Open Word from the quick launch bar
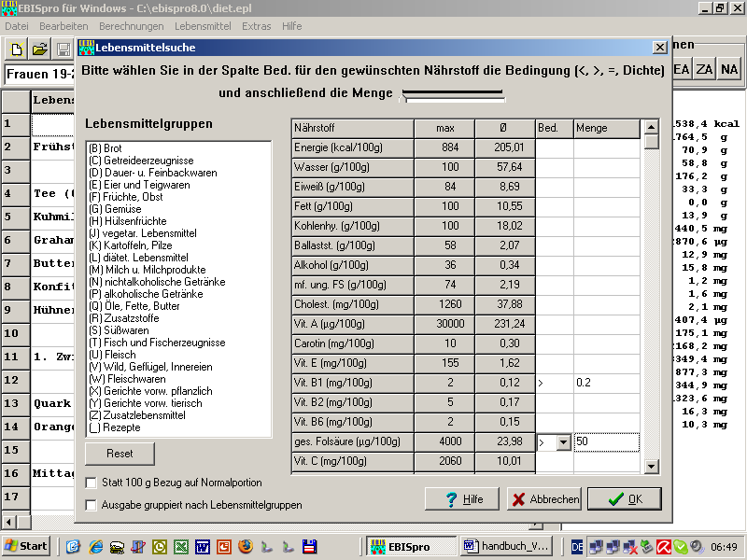This screenshot has width=747, height=560. click(202, 546)
